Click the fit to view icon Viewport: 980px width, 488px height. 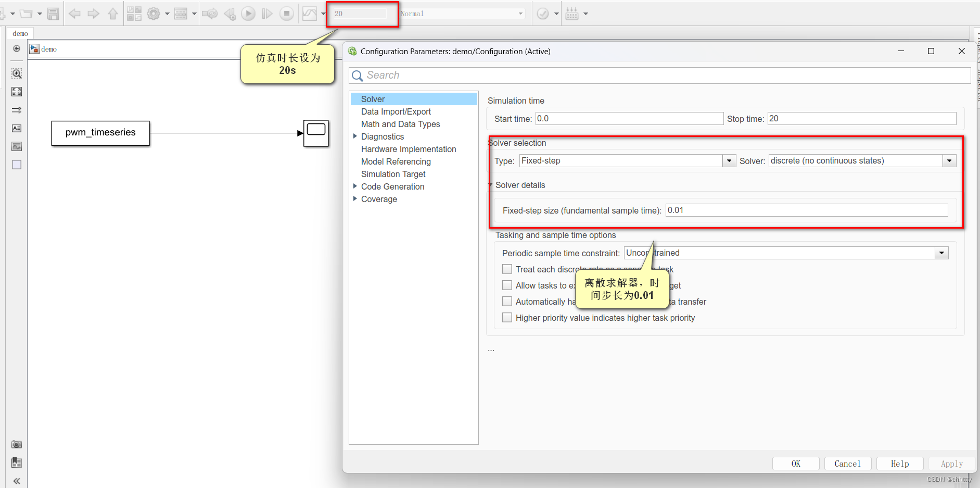point(17,92)
